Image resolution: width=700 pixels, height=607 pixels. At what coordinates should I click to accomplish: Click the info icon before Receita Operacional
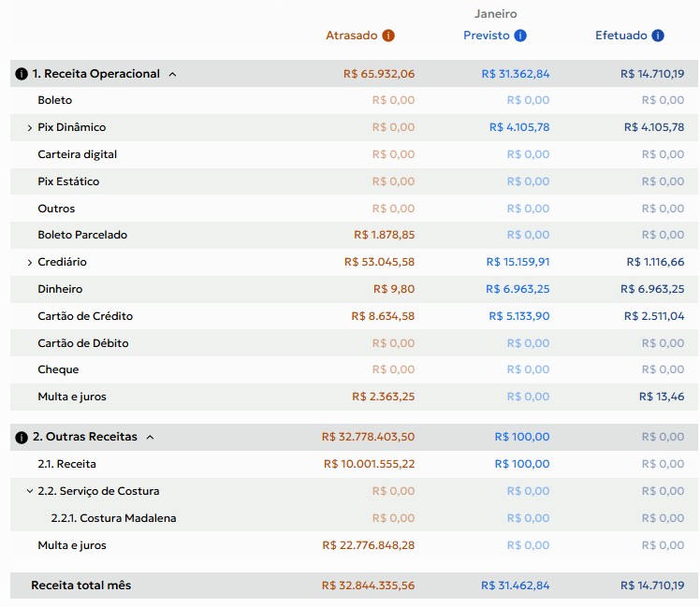(22, 74)
